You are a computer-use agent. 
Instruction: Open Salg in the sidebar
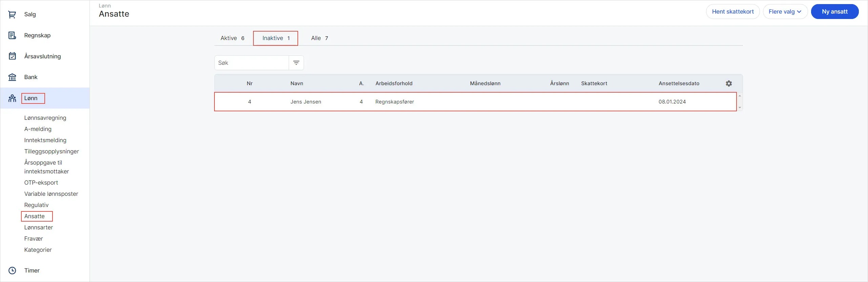tap(30, 14)
